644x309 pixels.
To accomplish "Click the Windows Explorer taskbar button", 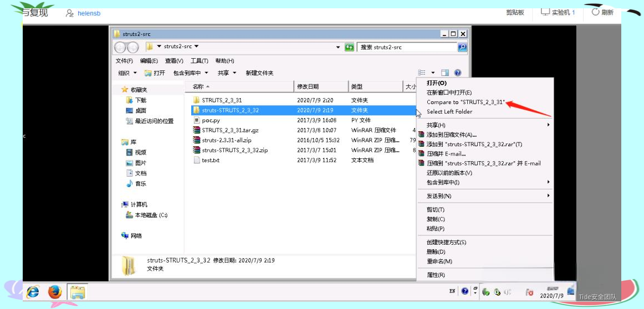I will click(x=78, y=292).
